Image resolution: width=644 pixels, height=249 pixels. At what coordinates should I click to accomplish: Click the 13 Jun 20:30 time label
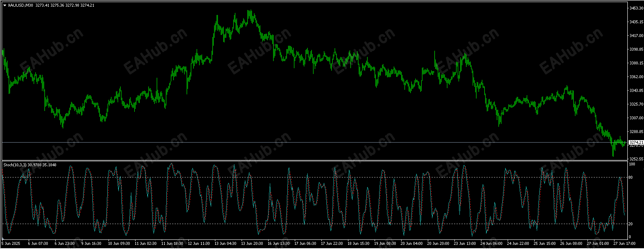click(252, 244)
